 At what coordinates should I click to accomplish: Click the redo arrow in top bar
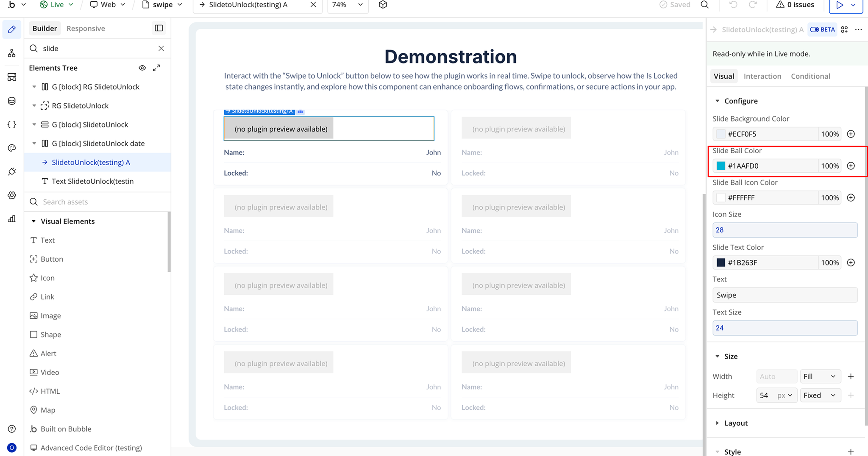(753, 5)
